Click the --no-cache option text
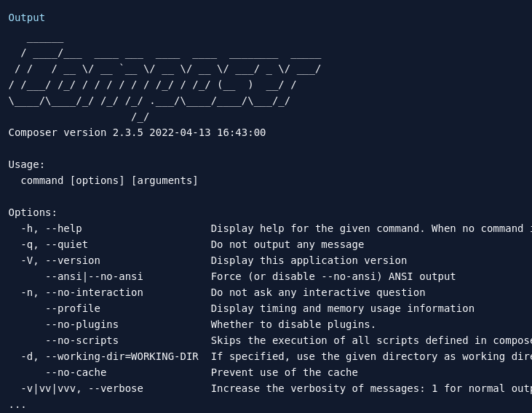Screen dimensions: 532x413 point(76,372)
